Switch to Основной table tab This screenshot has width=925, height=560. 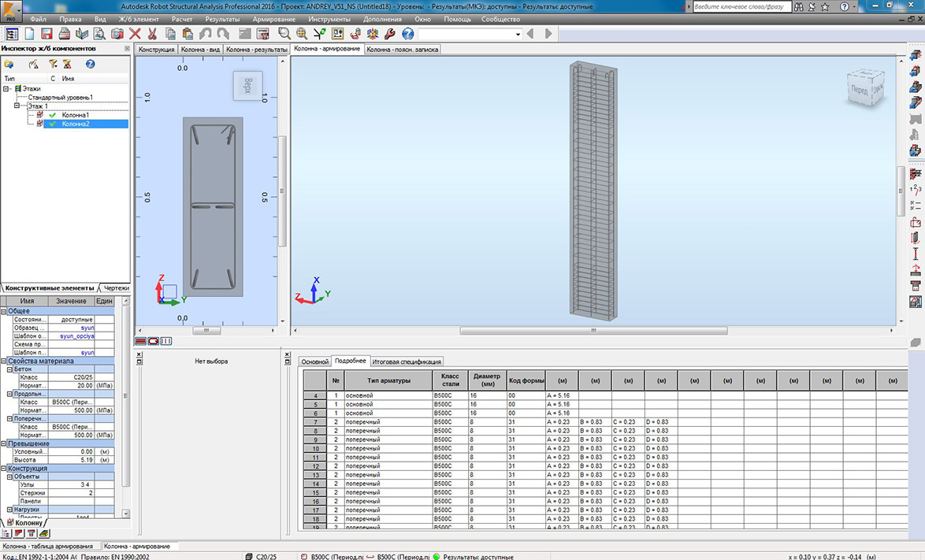pos(314,362)
